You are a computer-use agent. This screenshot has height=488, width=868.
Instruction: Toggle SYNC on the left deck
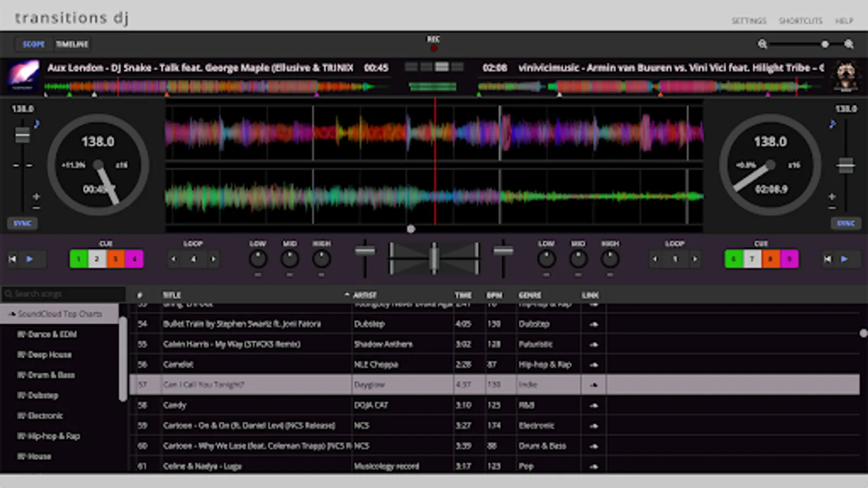22,223
